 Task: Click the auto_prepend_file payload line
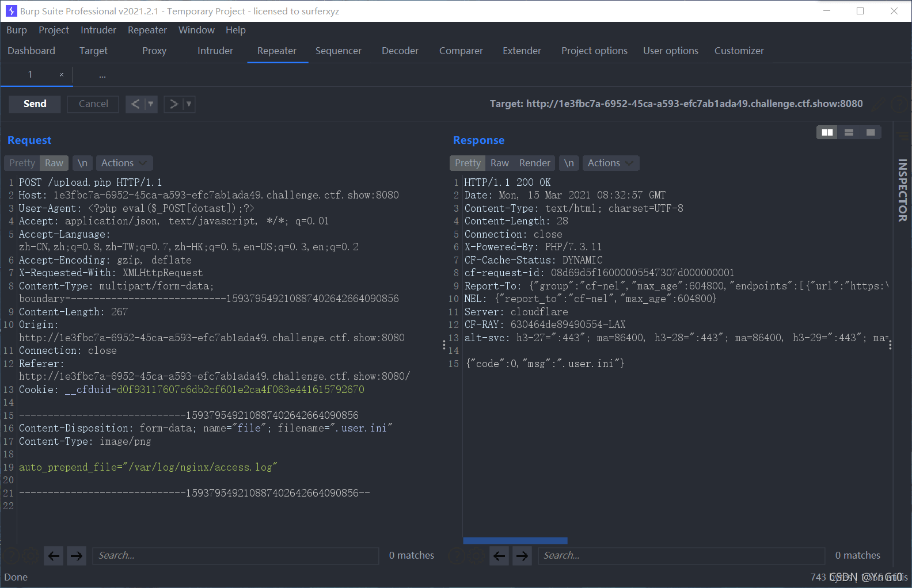tap(148, 467)
